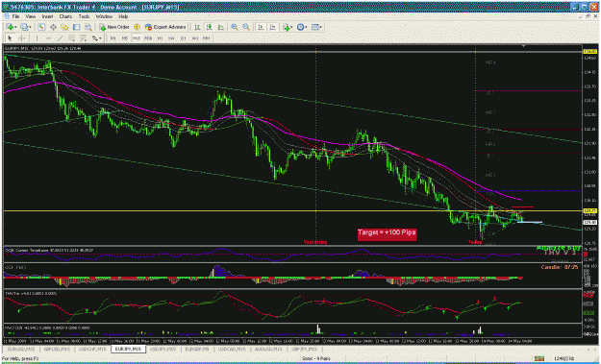The width and height of the screenshot is (601, 364).
Task: Select the horizontal line tool
Action: (48, 37)
